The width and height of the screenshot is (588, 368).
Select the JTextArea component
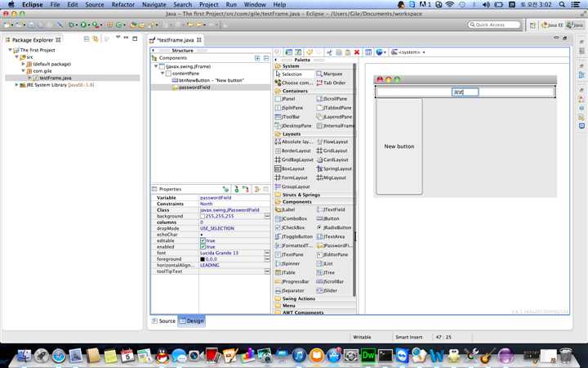tap(331, 237)
